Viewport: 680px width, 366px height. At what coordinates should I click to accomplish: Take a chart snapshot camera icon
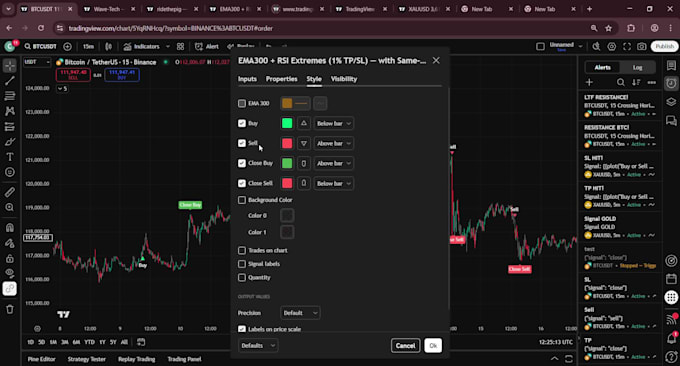pyautogui.click(x=642, y=46)
